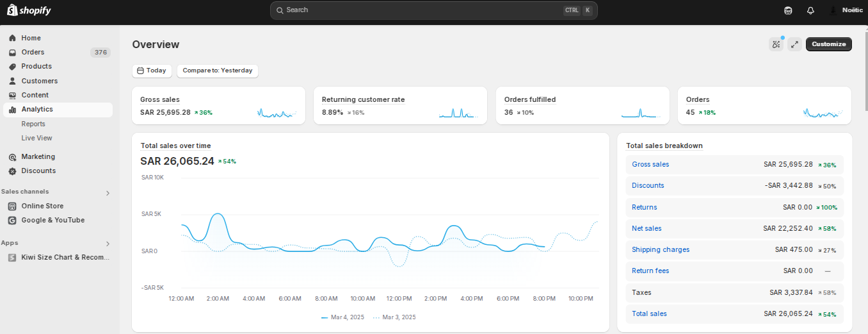Click the Sidekick assistant icon in top bar
This screenshot has width=868, height=334.
[x=788, y=10]
